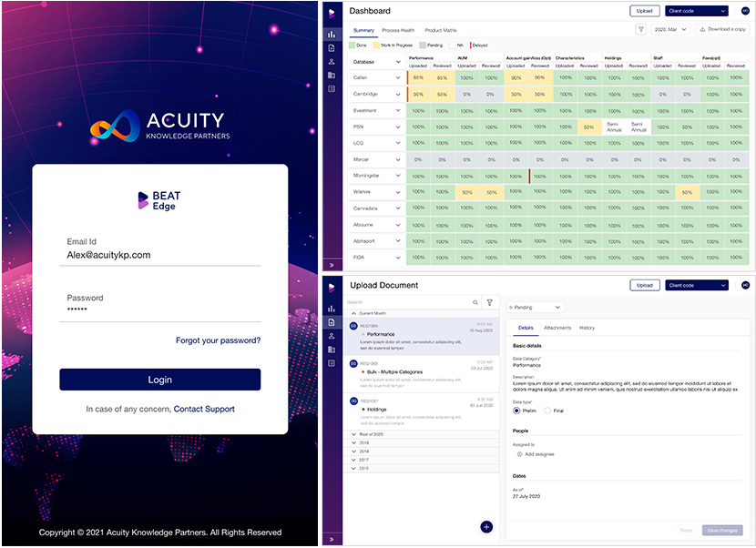Open document upload icon in Dashboard sidebar

pos(332,48)
